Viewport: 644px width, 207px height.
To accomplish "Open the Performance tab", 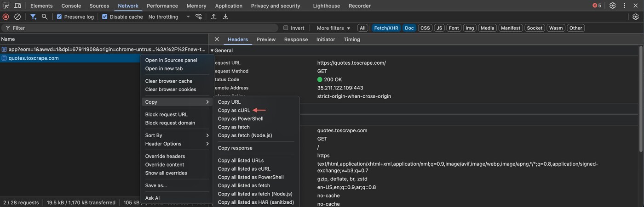I will coord(162,6).
